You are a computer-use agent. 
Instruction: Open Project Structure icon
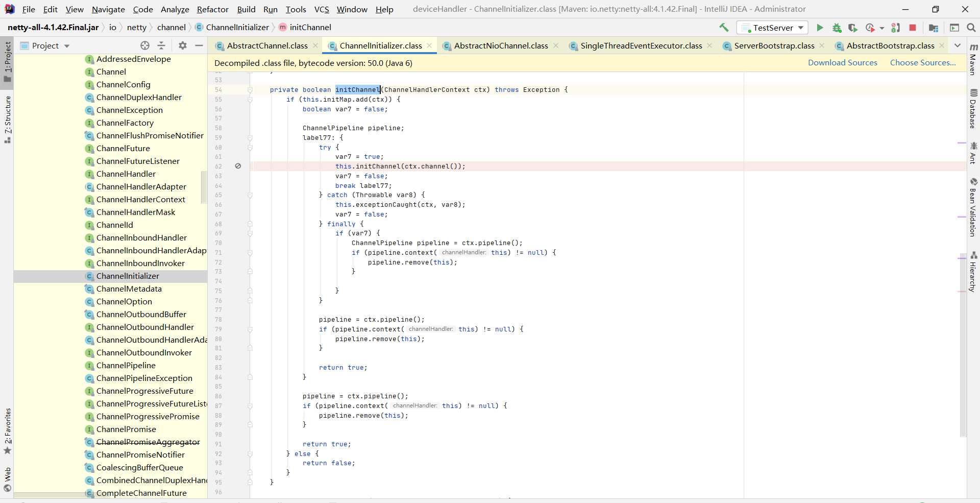point(934,28)
